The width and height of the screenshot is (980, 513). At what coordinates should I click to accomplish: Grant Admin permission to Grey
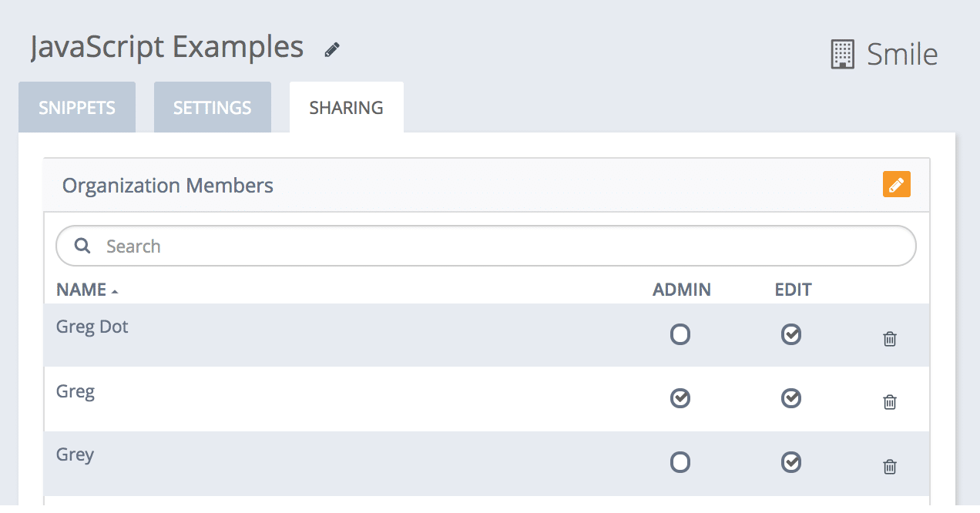pos(680,462)
